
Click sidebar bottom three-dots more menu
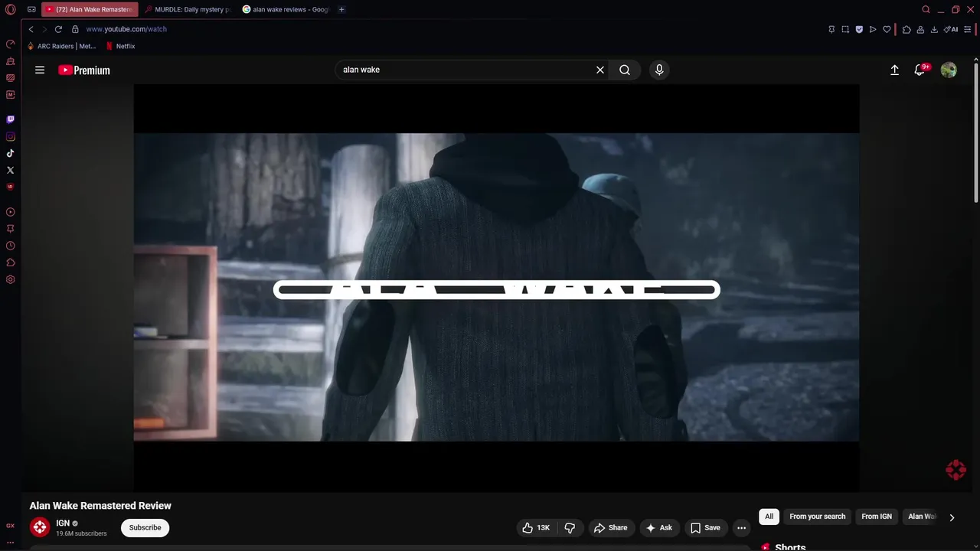[x=10, y=543]
